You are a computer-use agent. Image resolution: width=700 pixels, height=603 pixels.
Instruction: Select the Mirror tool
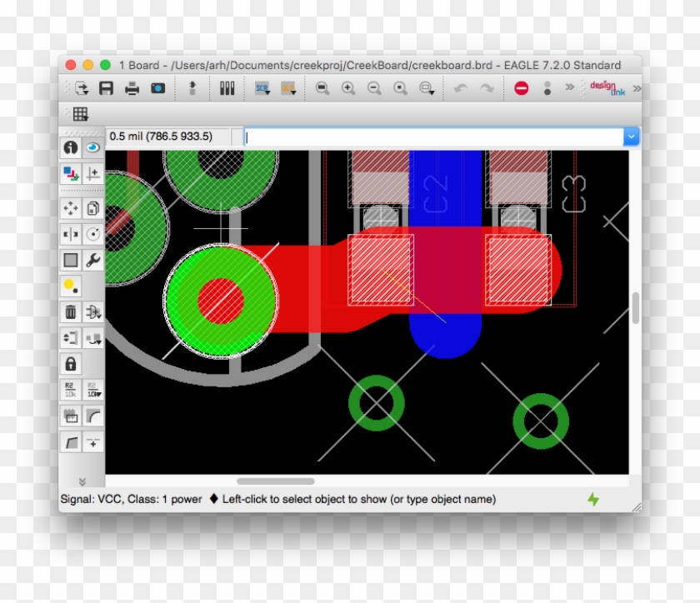pyautogui.click(x=71, y=233)
